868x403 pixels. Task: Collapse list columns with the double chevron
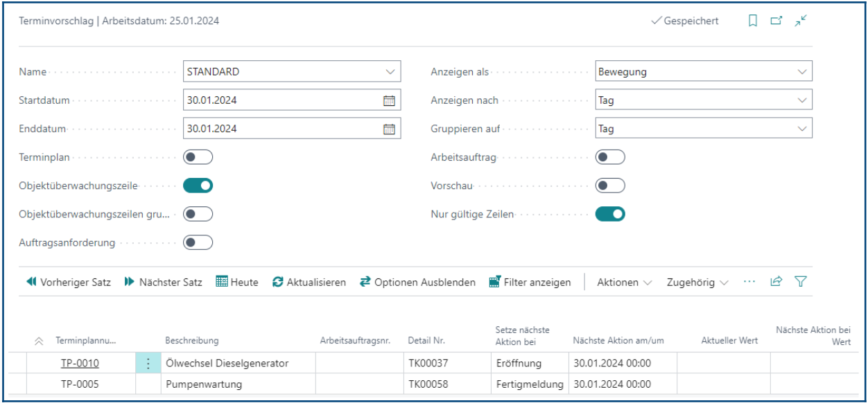(x=39, y=341)
